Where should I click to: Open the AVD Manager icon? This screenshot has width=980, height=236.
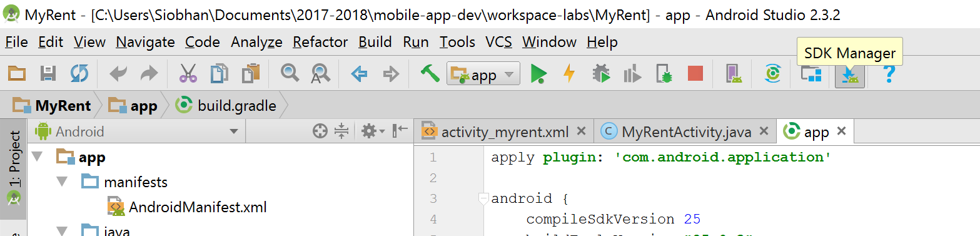[734, 74]
